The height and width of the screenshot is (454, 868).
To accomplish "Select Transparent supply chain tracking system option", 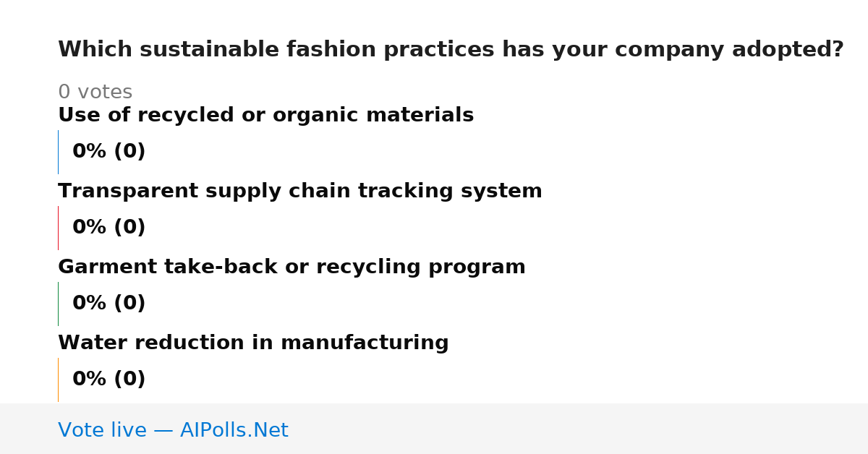I will coord(299,192).
